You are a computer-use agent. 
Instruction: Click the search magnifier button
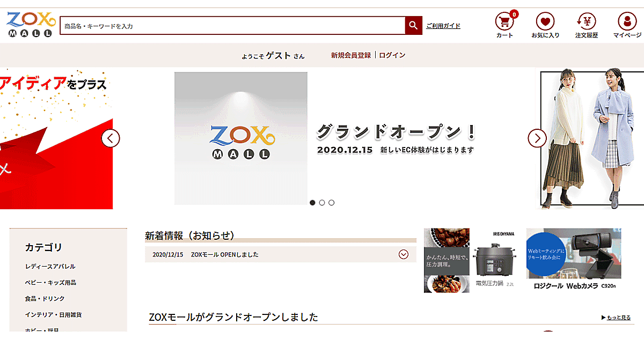coord(413,25)
